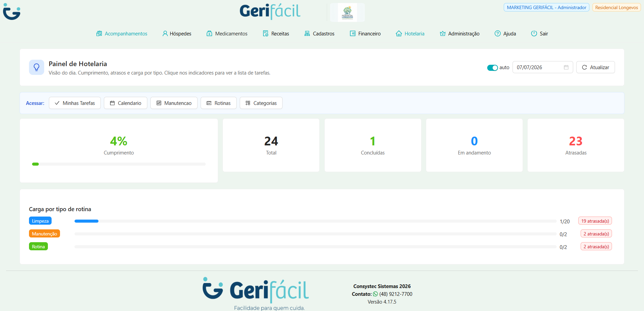Click the Sair power icon
Image resolution: width=644 pixels, height=311 pixels.
534,33
